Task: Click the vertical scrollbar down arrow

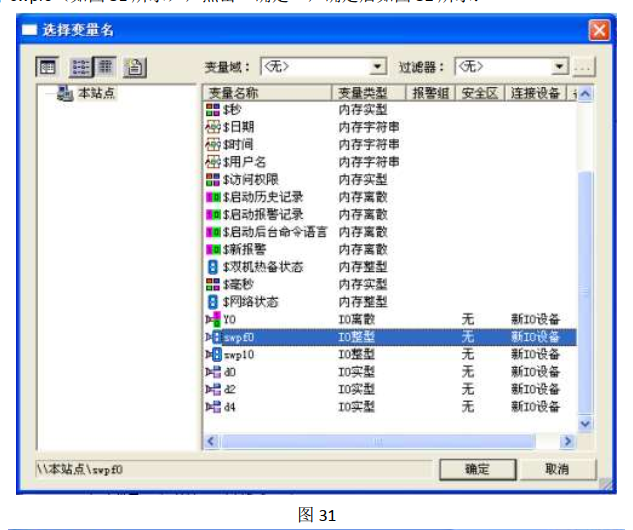Action: (585, 424)
